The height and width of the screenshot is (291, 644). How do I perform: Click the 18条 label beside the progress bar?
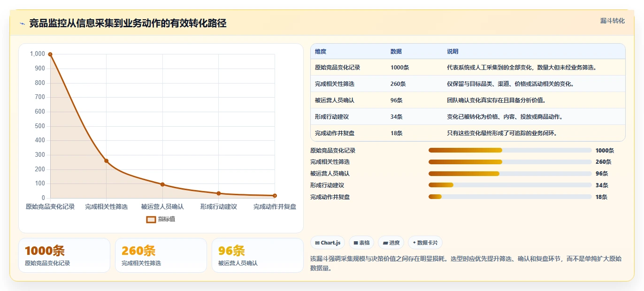(x=602, y=197)
